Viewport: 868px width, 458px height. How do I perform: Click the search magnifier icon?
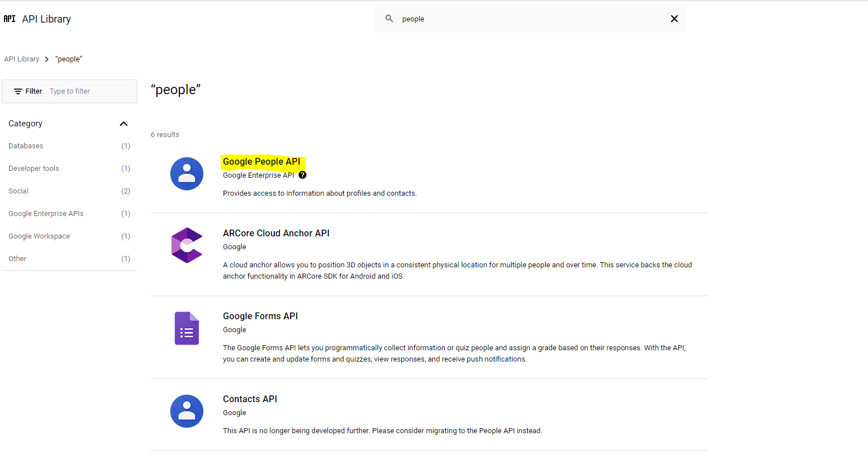389,19
